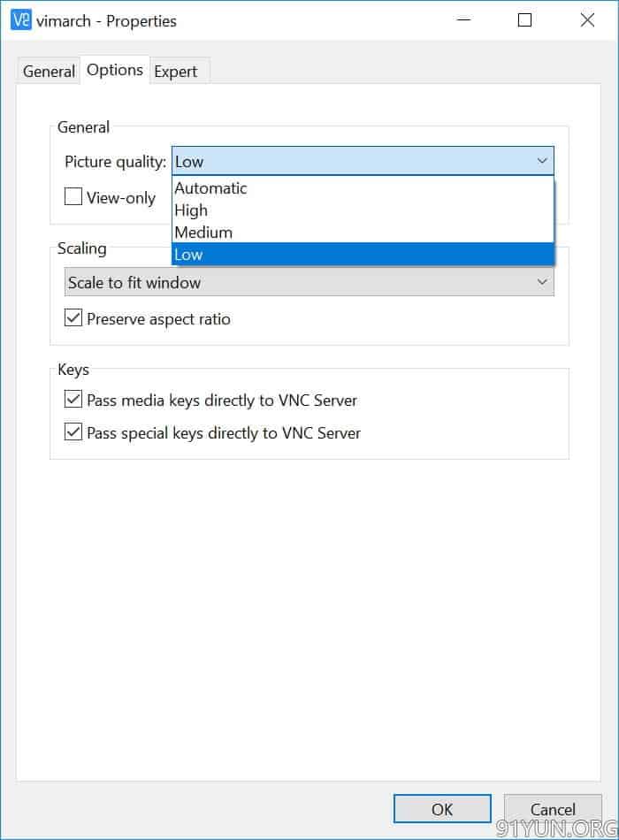The height and width of the screenshot is (840, 619).
Task: Click the Cancel button
Action: click(553, 809)
